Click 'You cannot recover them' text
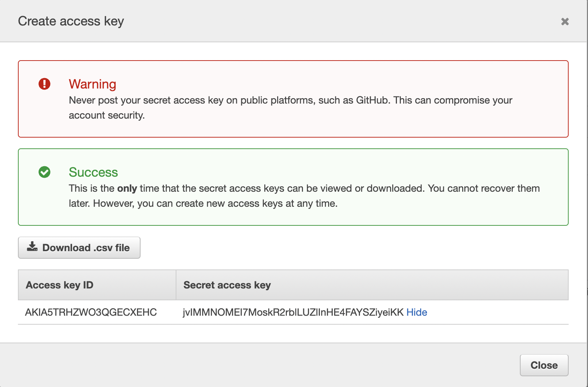 (484, 188)
